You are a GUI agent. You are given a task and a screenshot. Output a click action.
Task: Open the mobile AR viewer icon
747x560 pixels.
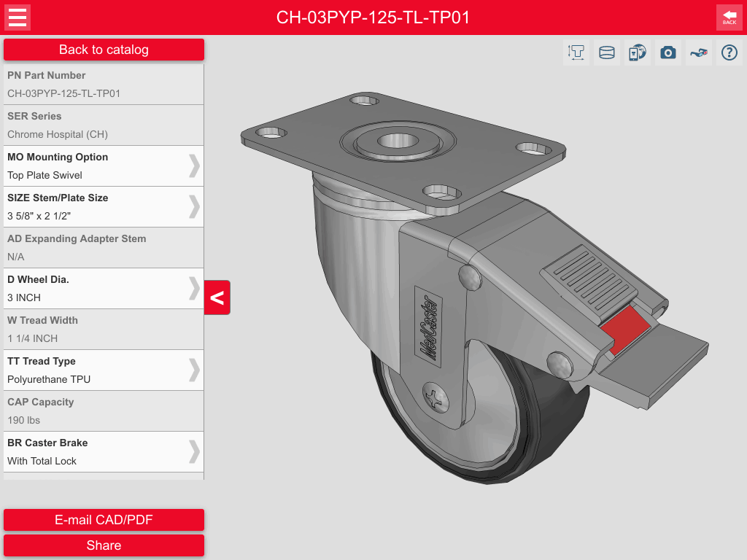[637, 52]
